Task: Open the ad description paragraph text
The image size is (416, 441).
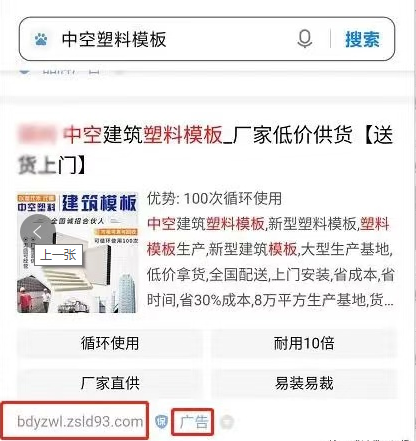Action: point(271,262)
